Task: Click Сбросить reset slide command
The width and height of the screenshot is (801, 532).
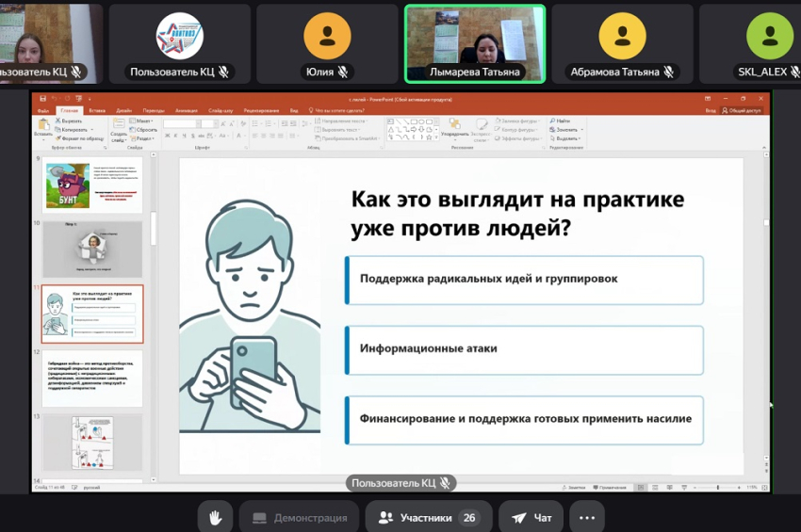Action: pos(143,130)
